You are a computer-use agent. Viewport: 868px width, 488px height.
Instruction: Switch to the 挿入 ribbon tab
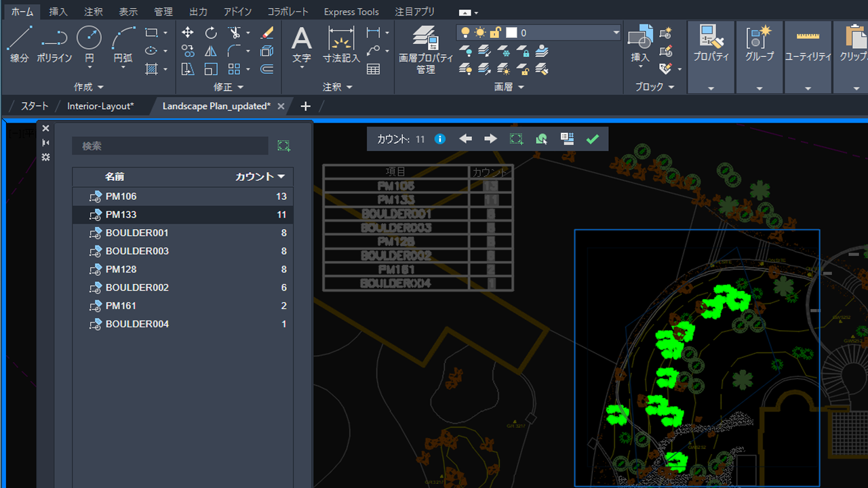[57, 11]
